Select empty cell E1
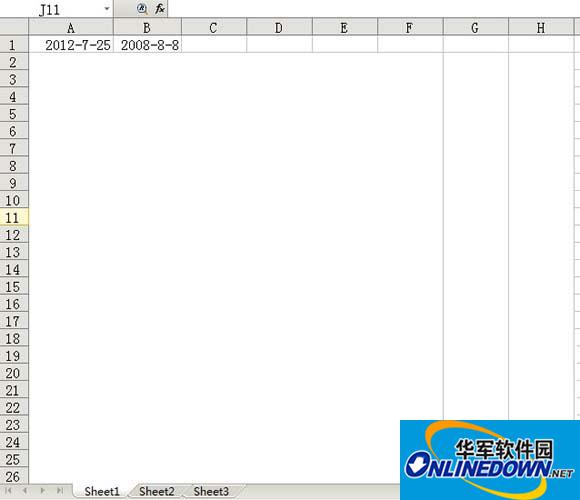The height and width of the screenshot is (500, 580). pyautogui.click(x=345, y=45)
